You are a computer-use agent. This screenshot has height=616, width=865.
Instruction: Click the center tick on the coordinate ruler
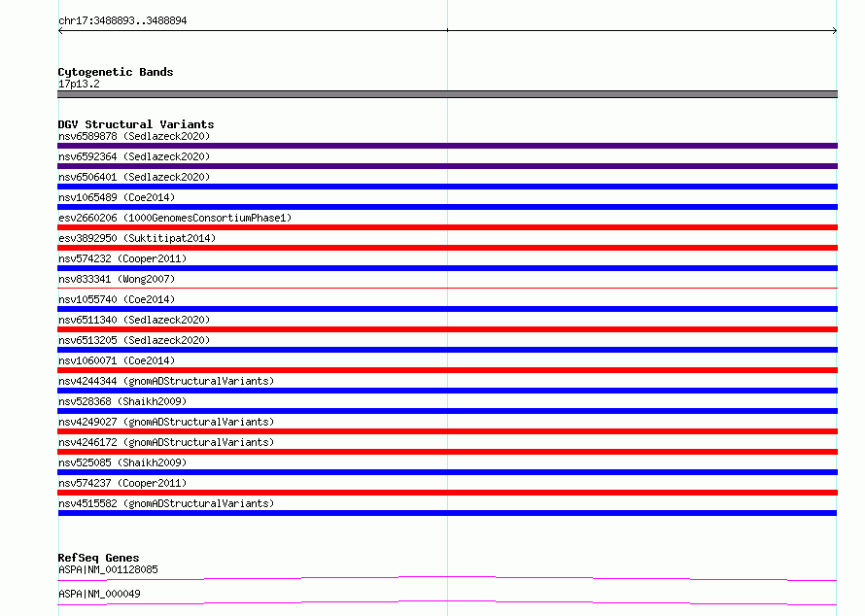tap(447, 30)
